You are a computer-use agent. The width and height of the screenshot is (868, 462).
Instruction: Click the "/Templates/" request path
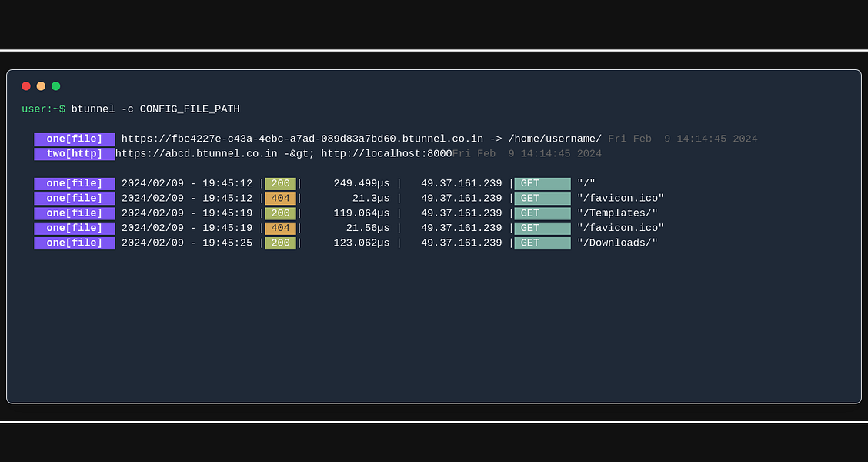[x=617, y=213]
